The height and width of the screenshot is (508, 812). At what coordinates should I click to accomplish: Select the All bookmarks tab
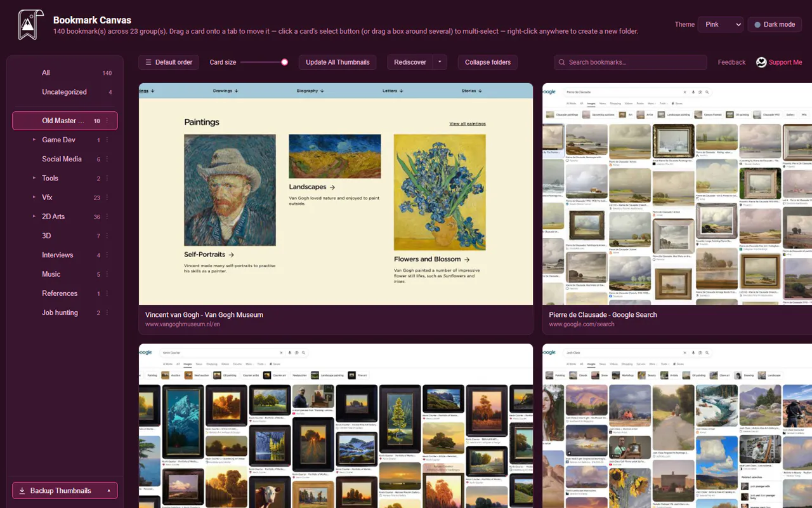(x=65, y=73)
